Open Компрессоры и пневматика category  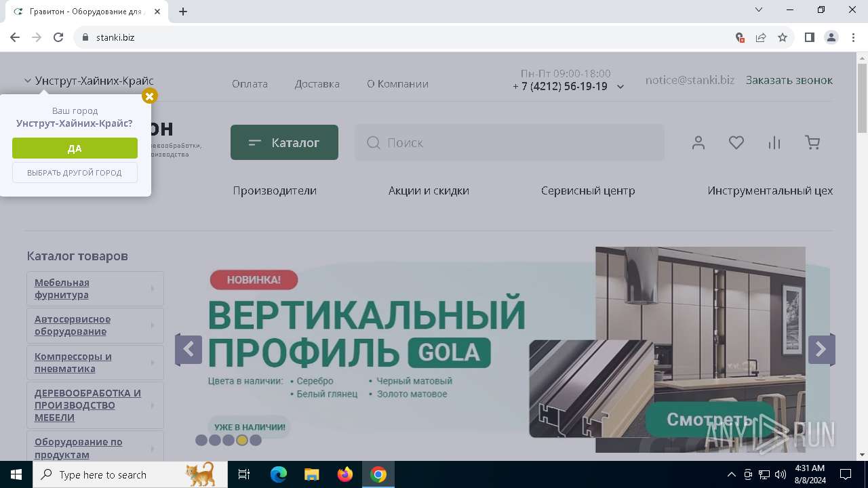click(x=73, y=363)
